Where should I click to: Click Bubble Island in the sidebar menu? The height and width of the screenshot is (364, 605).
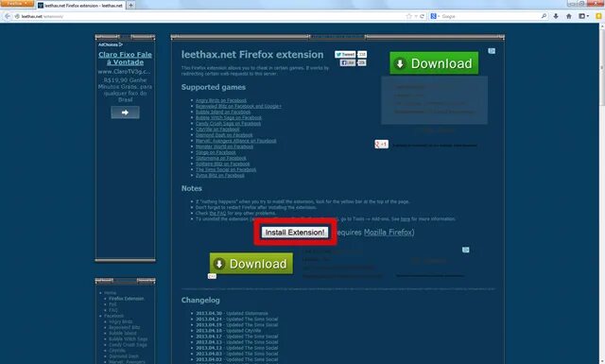[x=123, y=333]
